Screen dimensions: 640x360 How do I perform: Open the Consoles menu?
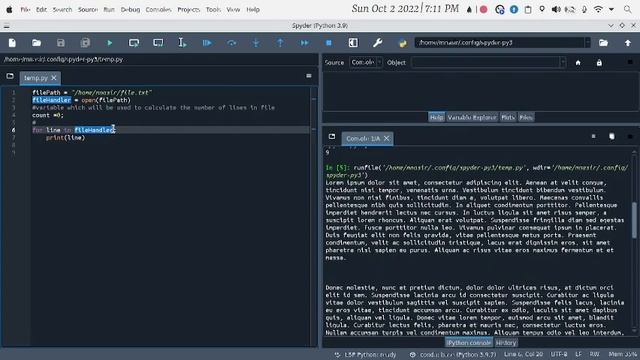pyautogui.click(x=158, y=9)
